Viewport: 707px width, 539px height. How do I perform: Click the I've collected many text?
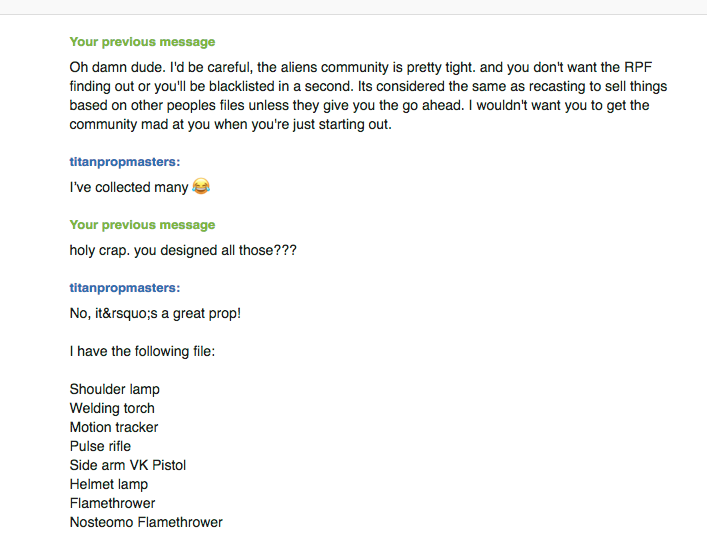(x=129, y=187)
